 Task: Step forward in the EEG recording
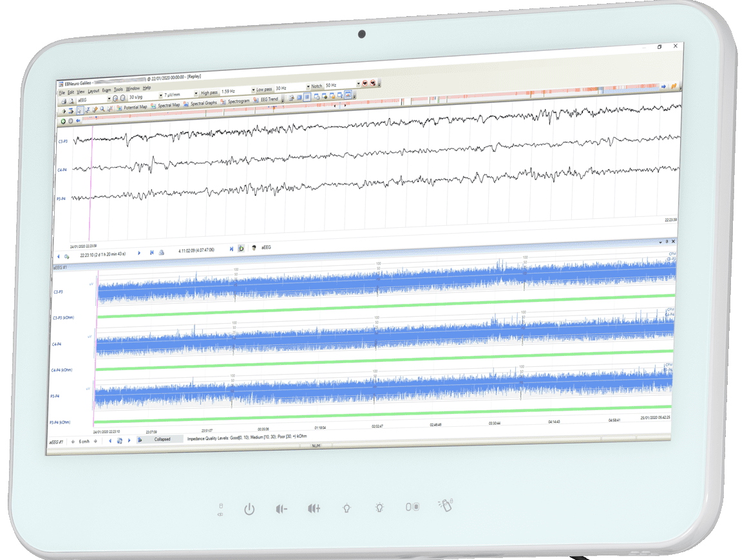point(139,254)
